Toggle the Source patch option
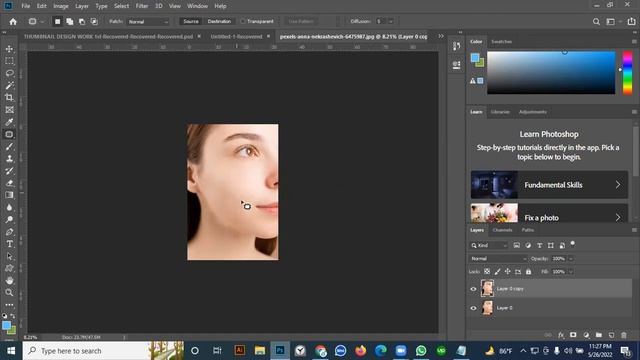This screenshot has width=640, height=360. 191,21
